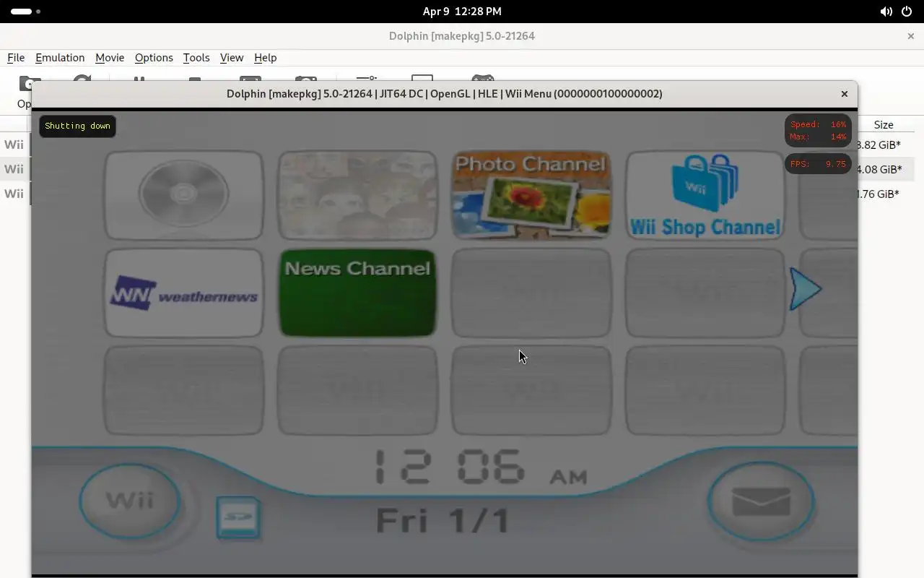Image resolution: width=924 pixels, height=578 pixels.
Task: Close the Wii Menu render window
Action: 844,94
